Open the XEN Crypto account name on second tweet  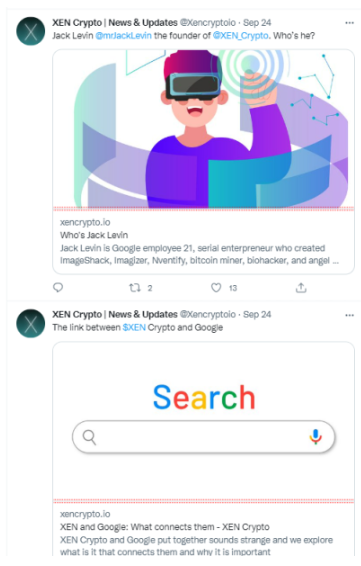[115, 314]
